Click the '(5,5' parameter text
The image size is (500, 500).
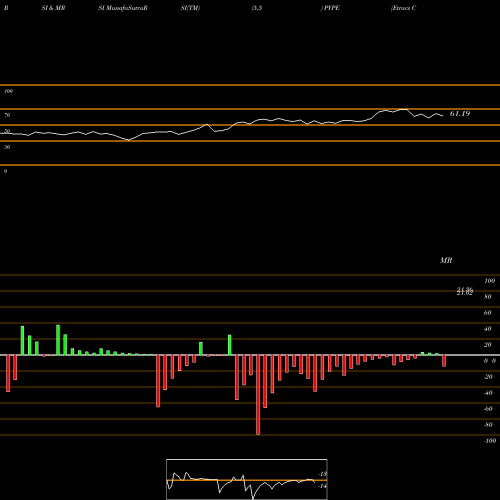click(257, 8)
